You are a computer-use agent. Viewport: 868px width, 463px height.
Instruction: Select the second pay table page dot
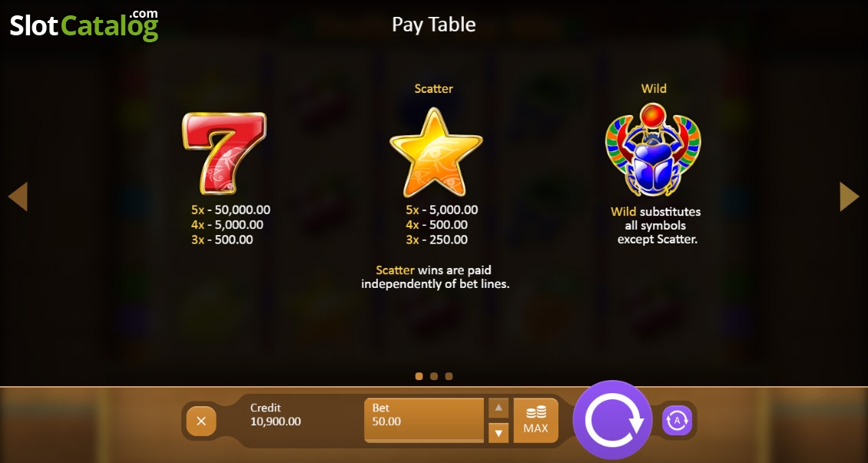tap(434, 376)
